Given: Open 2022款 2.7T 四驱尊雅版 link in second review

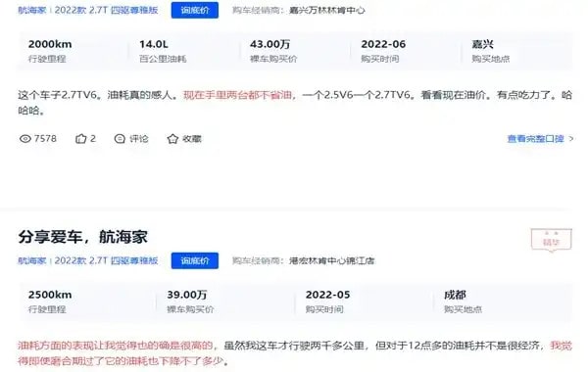Looking at the screenshot, I should (106, 260).
